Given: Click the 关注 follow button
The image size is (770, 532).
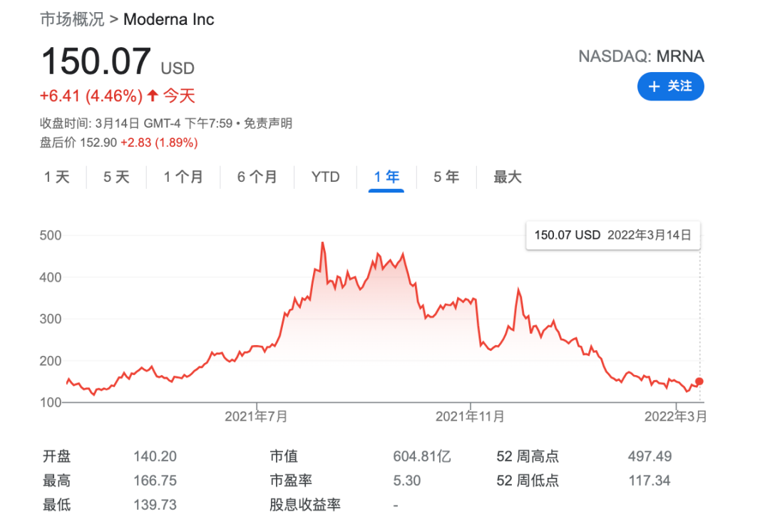Looking at the screenshot, I should pyautogui.click(x=670, y=86).
